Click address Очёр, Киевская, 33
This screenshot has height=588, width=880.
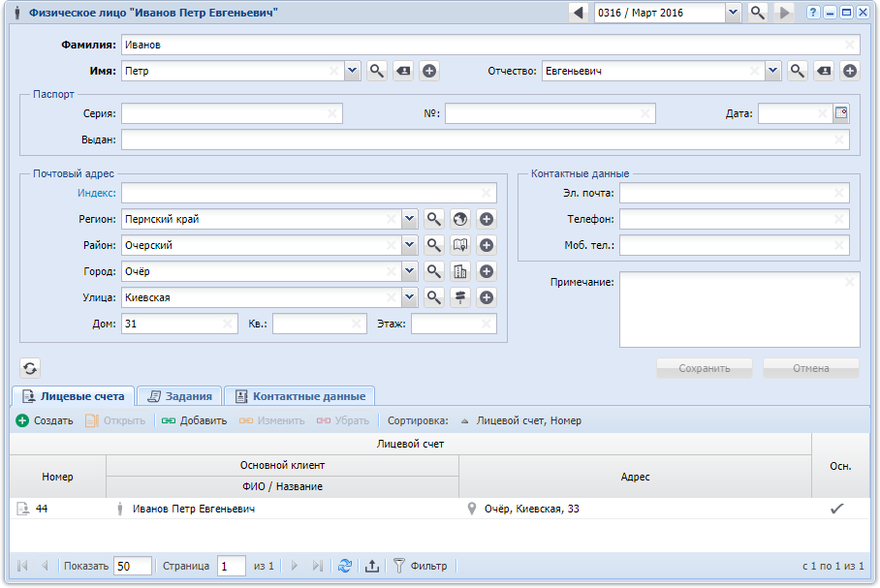(x=531, y=509)
